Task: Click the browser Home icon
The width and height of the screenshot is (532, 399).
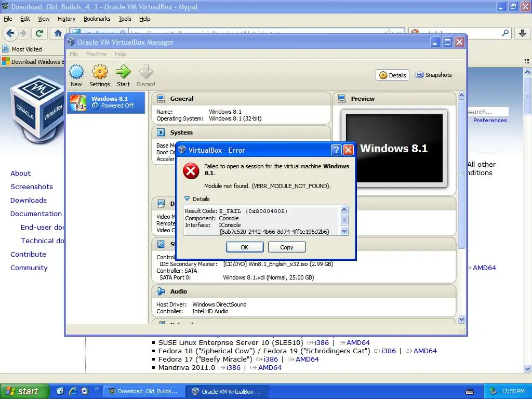Action: point(58,33)
